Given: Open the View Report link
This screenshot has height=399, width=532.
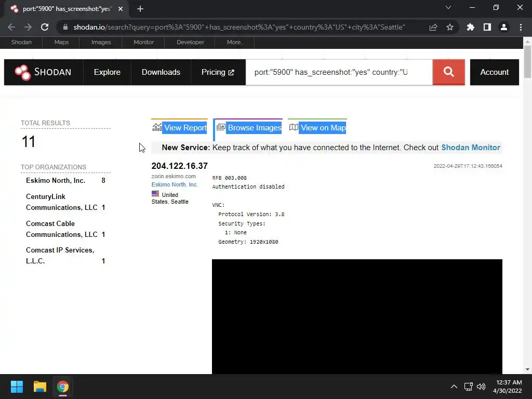Looking at the screenshot, I should point(185,128).
